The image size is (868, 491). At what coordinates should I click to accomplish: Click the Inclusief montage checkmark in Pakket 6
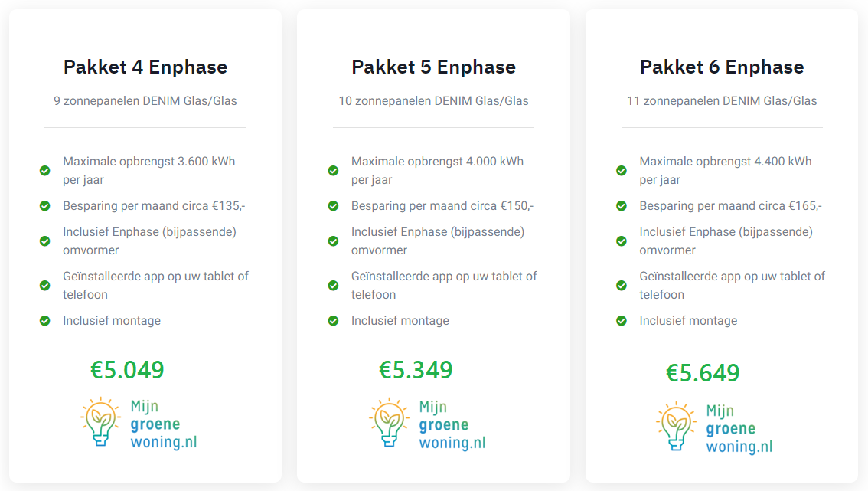pos(622,321)
